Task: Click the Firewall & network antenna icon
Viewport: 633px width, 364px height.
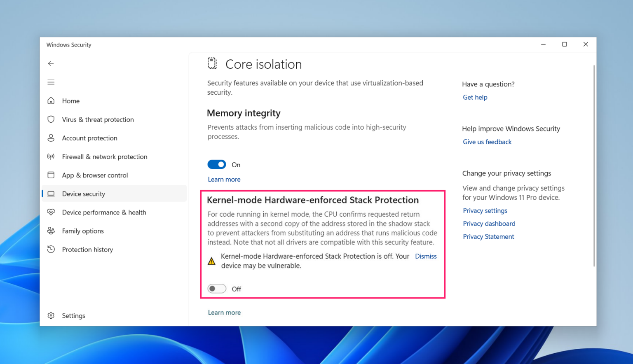Action: tap(51, 156)
